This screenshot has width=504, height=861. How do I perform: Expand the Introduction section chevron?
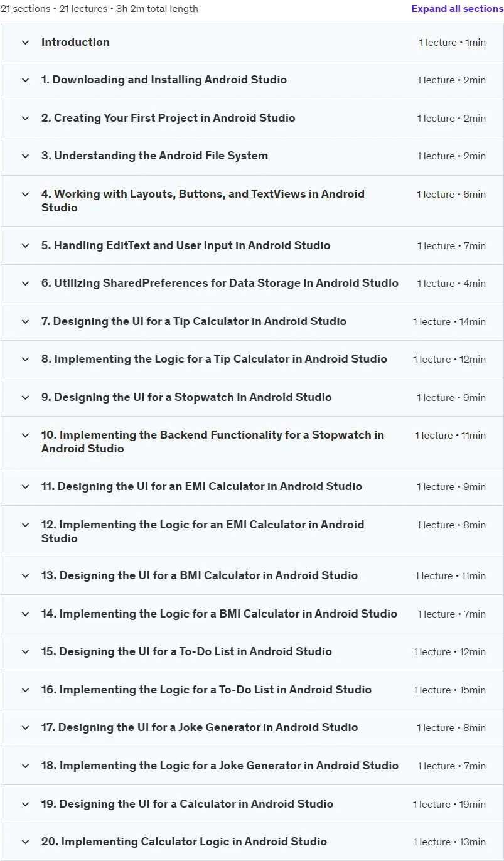(25, 42)
